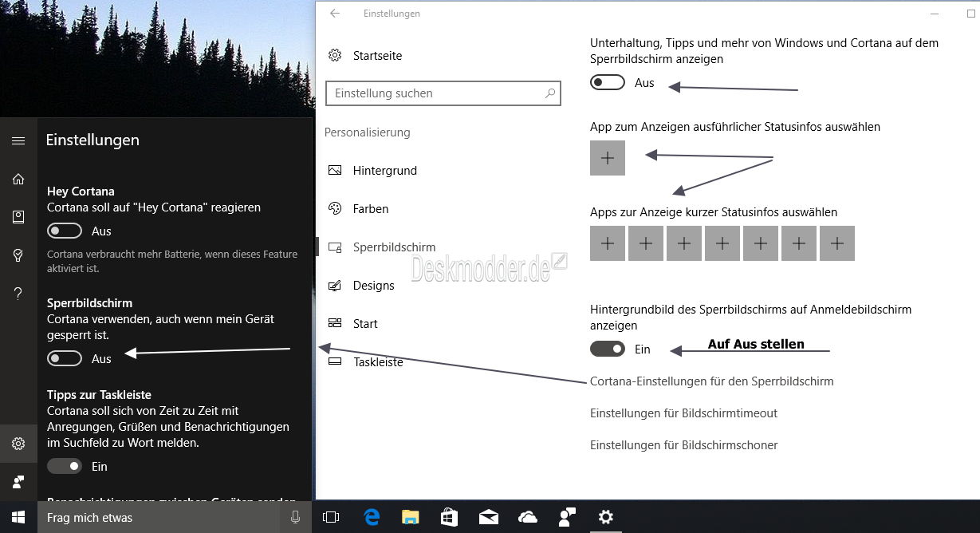Open the Windows Start menu

click(x=18, y=517)
